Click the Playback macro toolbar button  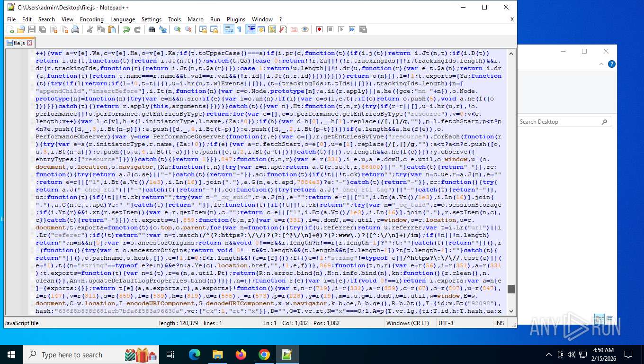pos(341,29)
